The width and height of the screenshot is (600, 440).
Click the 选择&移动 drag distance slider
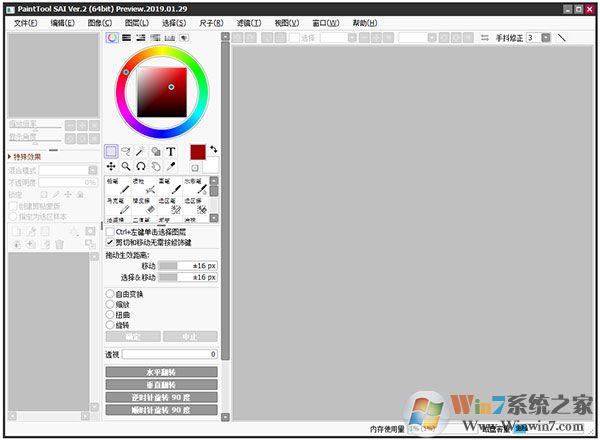tap(188, 277)
